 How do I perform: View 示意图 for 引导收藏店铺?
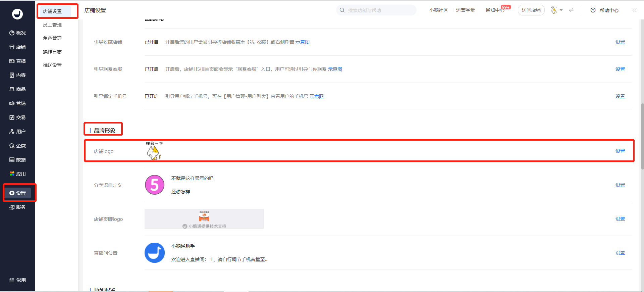[303, 42]
